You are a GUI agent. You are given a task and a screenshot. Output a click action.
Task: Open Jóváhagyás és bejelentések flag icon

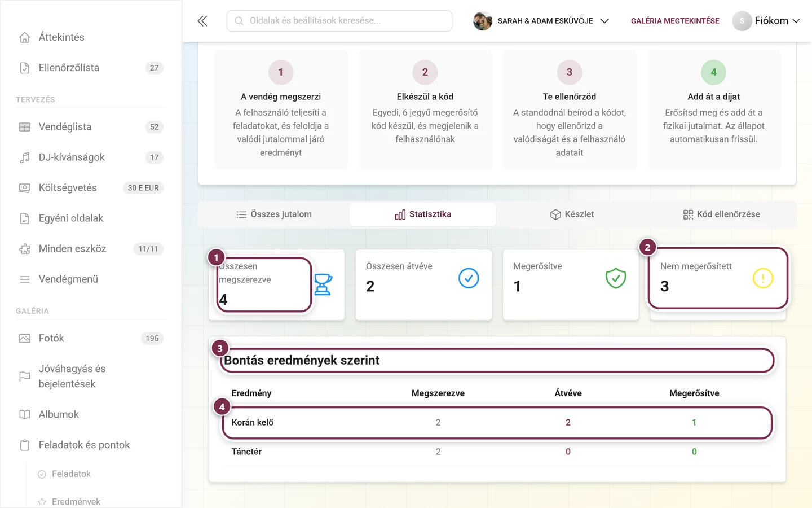[25, 376]
